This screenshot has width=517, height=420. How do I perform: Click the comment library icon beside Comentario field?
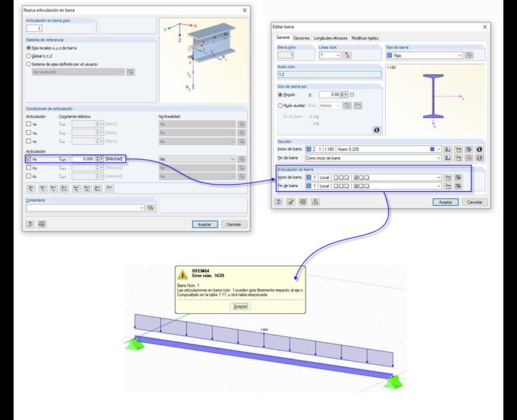click(151, 208)
